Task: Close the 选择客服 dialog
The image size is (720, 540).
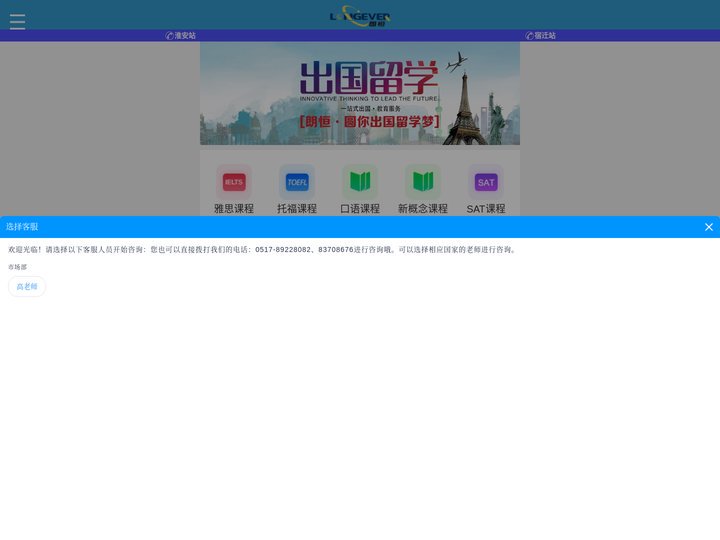Action: 709,227
